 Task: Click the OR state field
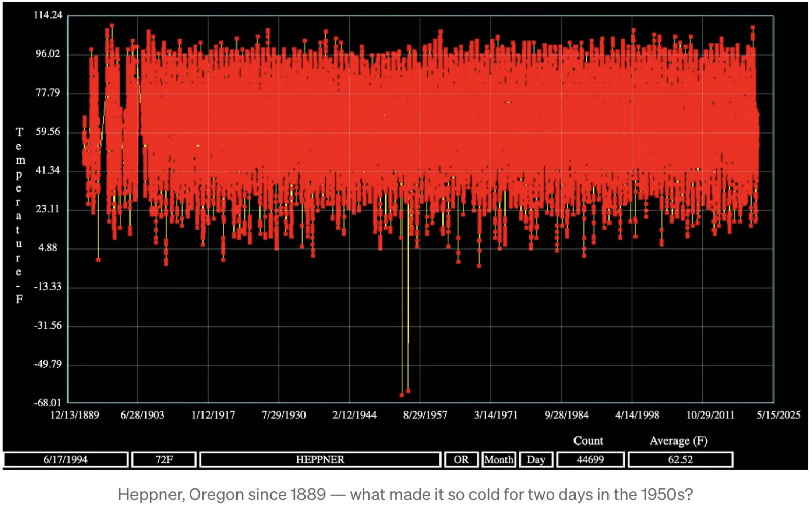tap(461, 459)
